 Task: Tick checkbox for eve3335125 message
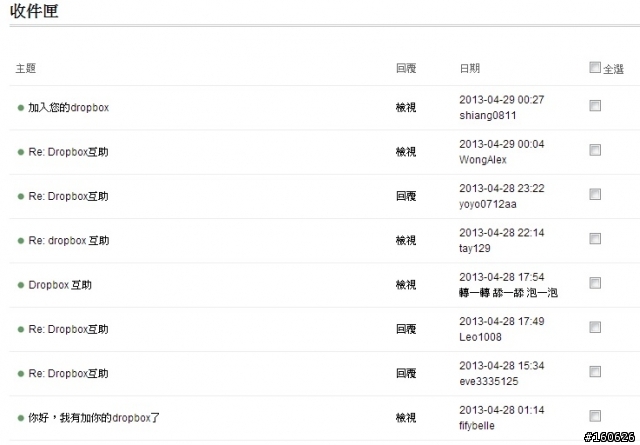tap(595, 372)
